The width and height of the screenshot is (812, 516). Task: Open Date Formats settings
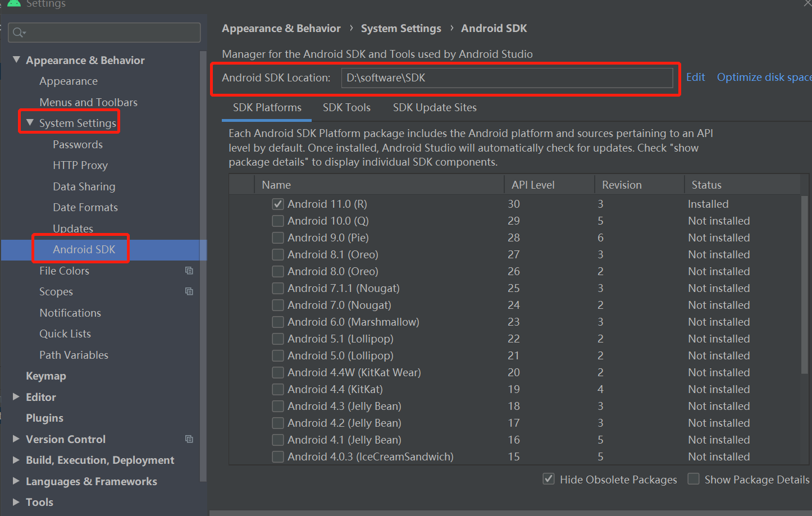coord(85,207)
